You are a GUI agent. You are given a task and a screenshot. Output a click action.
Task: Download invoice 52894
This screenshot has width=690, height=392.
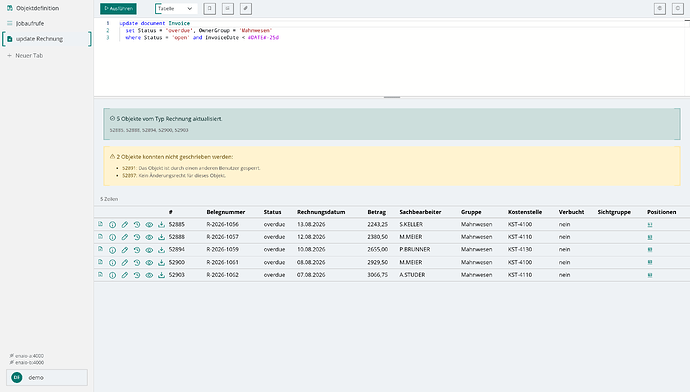pyautogui.click(x=161, y=250)
